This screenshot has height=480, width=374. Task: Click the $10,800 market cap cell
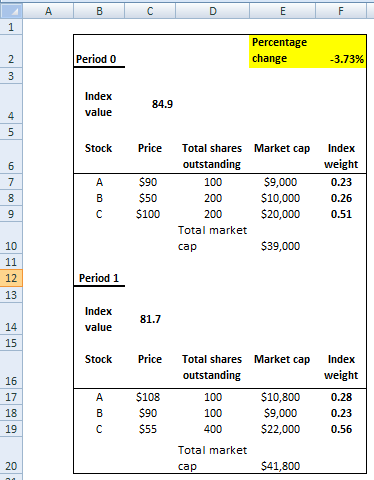tap(280, 397)
